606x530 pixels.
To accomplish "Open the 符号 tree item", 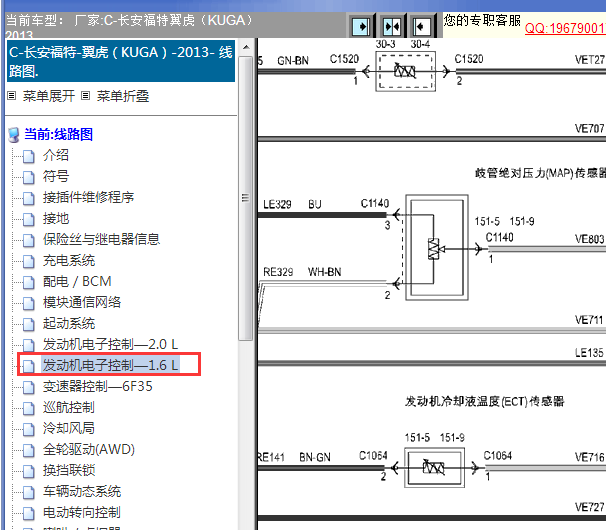I will point(56,176).
